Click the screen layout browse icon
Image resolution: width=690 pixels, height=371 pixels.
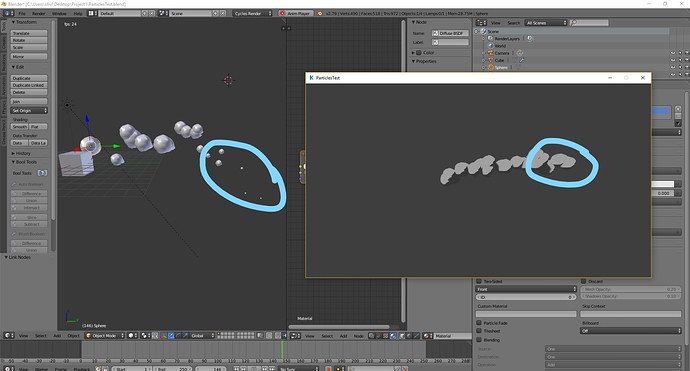click(x=92, y=13)
